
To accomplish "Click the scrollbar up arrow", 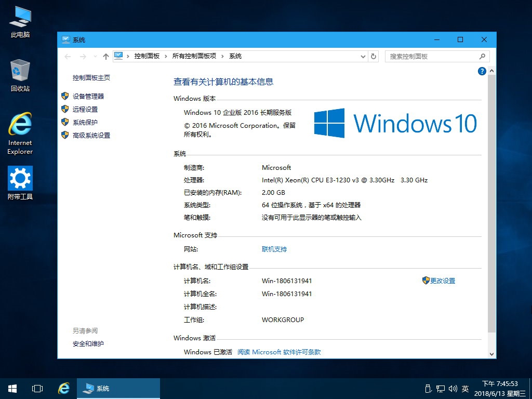I will pos(491,71).
